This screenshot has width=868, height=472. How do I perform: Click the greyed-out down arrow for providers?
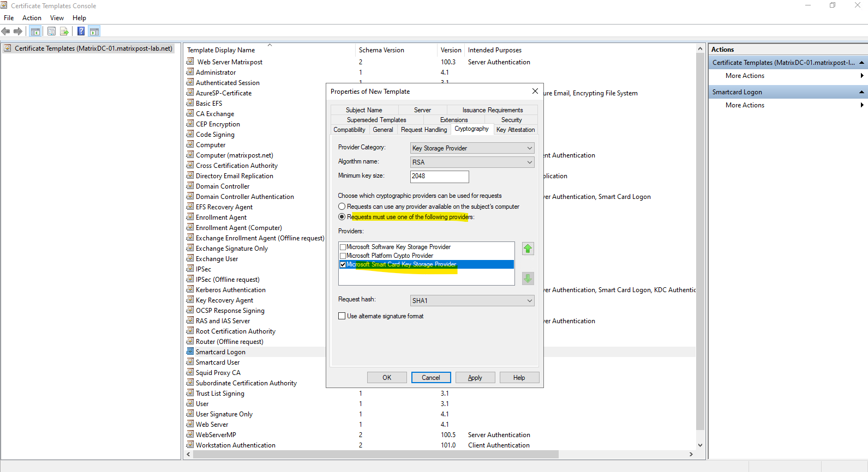click(x=528, y=279)
